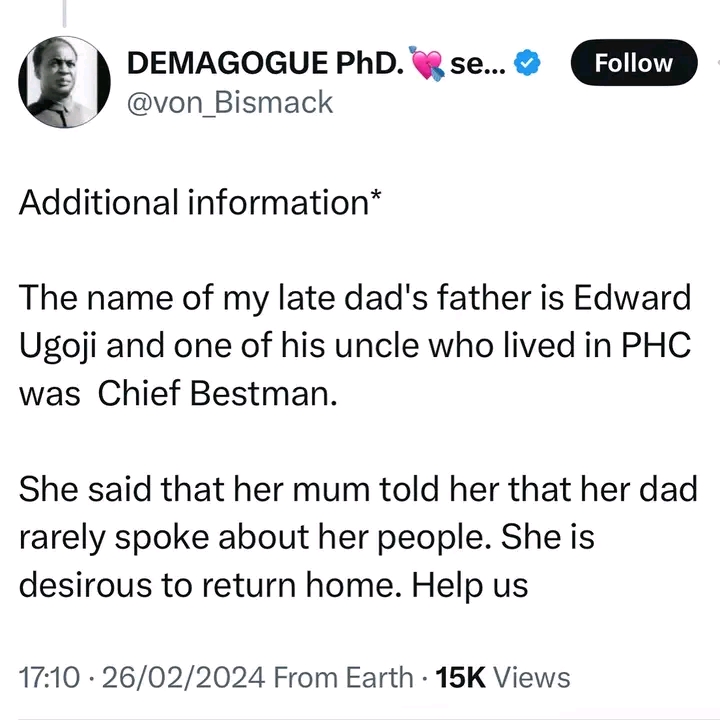Click the @von_Bismack handle
720x720 pixels.
(x=231, y=101)
